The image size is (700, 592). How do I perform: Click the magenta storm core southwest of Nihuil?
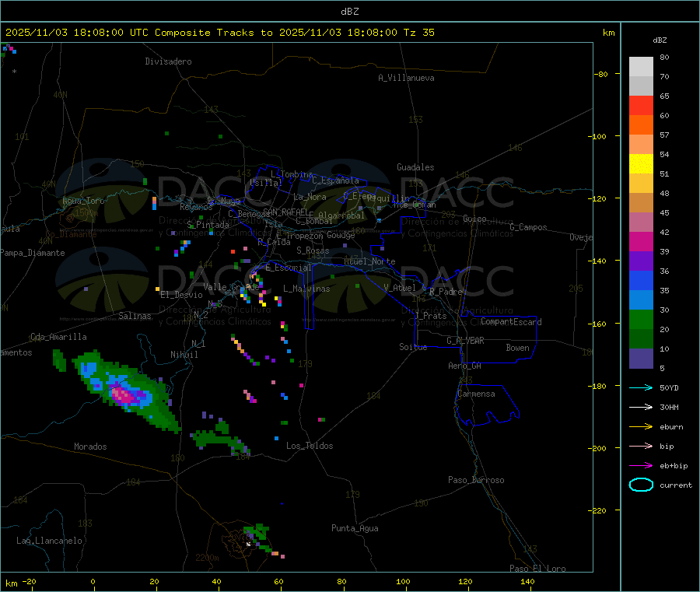pyautogui.click(x=123, y=394)
